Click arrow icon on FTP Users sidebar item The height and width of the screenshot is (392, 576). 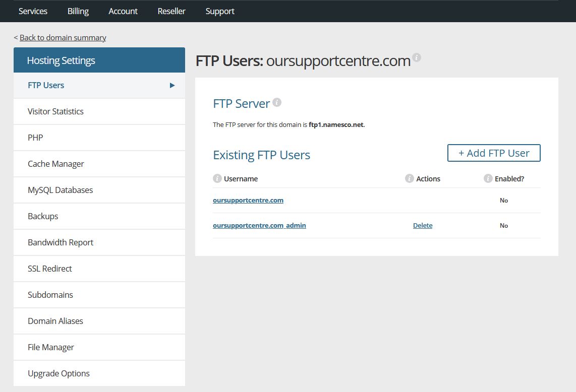(172, 85)
